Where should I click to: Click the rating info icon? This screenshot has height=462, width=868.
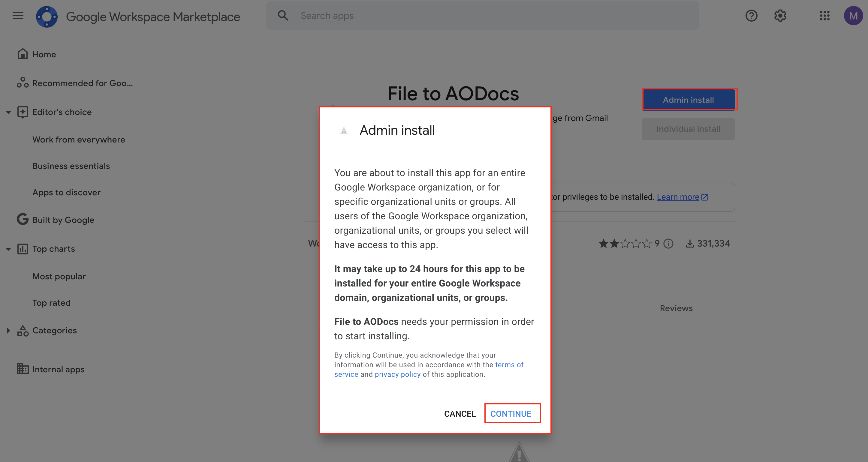click(668, 244)
